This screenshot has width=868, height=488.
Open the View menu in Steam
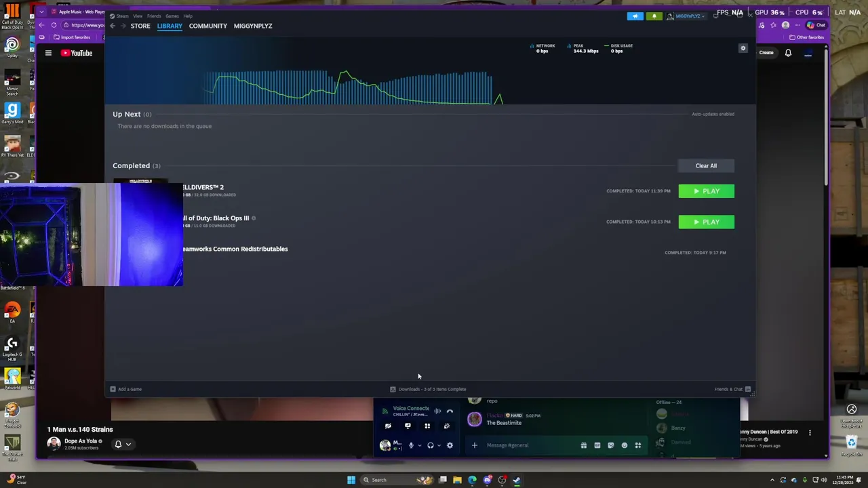tap(138, 16)
